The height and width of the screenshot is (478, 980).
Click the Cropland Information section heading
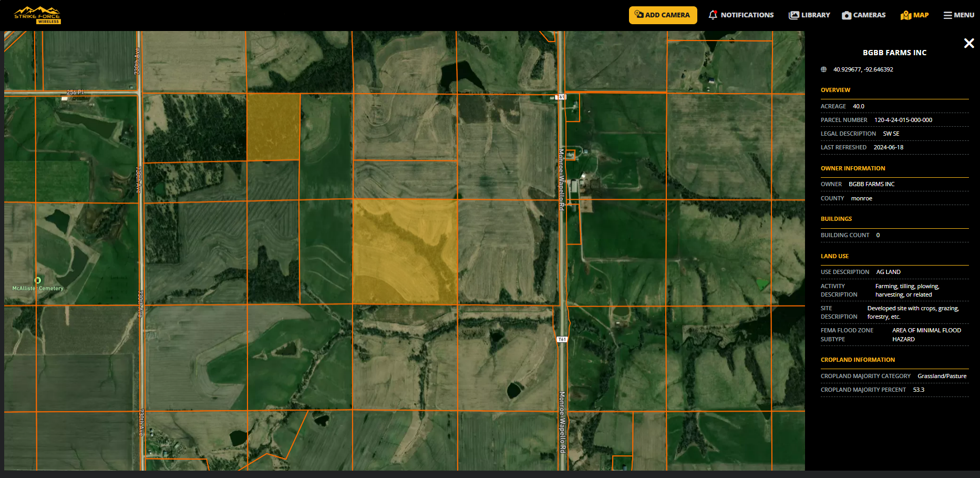coord(858,360)
